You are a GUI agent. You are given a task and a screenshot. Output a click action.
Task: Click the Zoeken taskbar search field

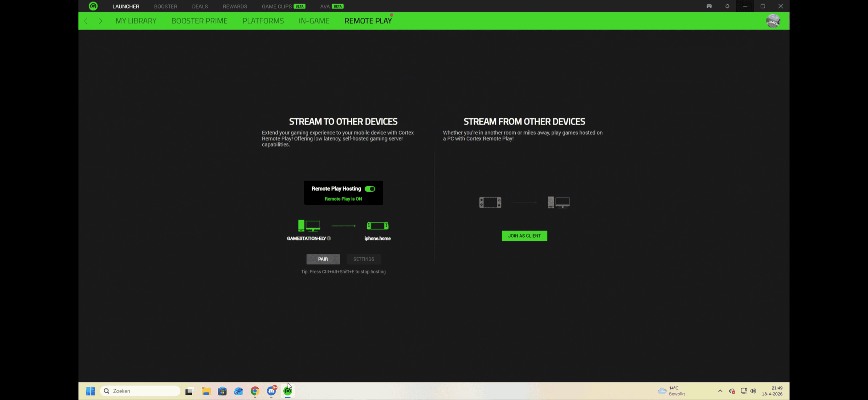coord(141,391)
